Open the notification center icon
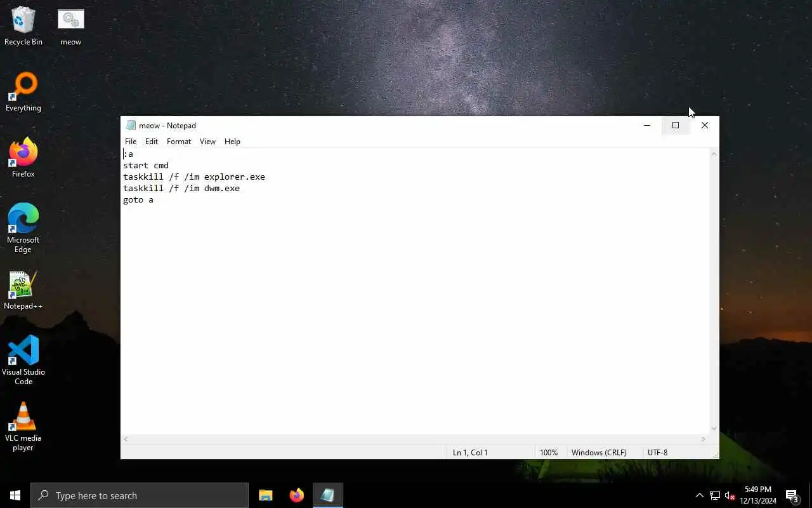The image size is (812, 508). (792, 495)
